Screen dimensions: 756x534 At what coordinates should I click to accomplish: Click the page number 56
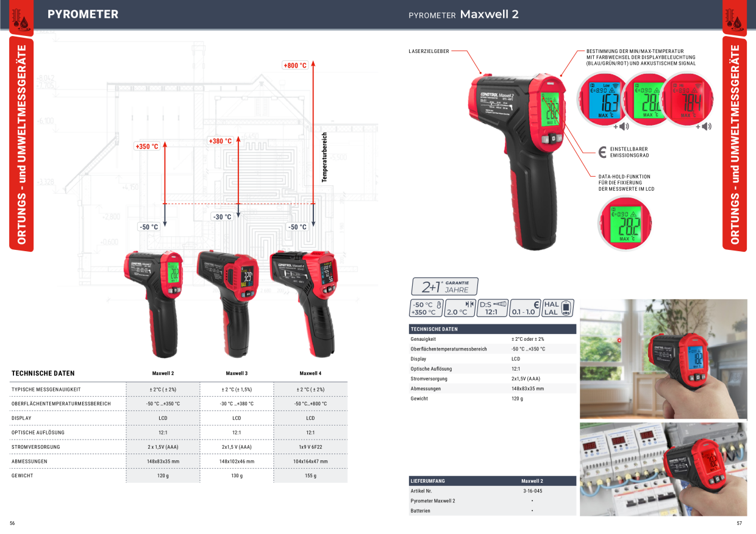click(x=12, y=524)
